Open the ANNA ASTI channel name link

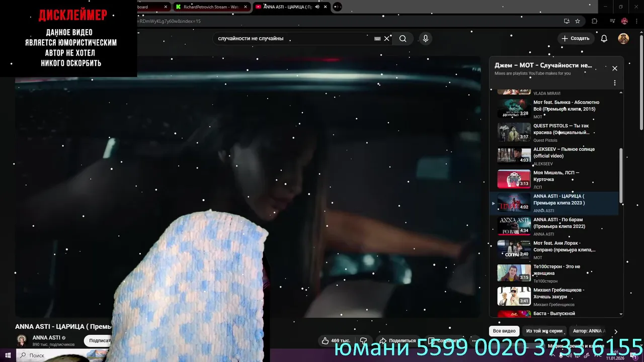(46, 338)
